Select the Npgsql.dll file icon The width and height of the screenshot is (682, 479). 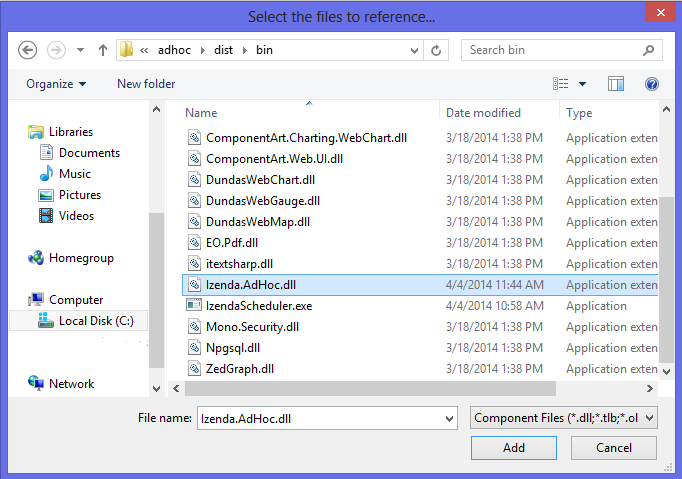tap(194, 348)
